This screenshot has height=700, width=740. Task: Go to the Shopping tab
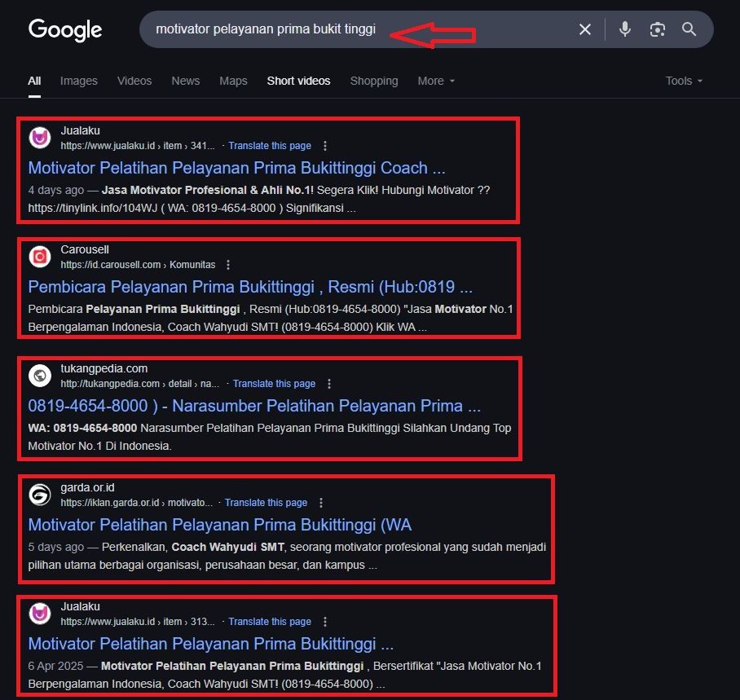[x=374, y=81]
